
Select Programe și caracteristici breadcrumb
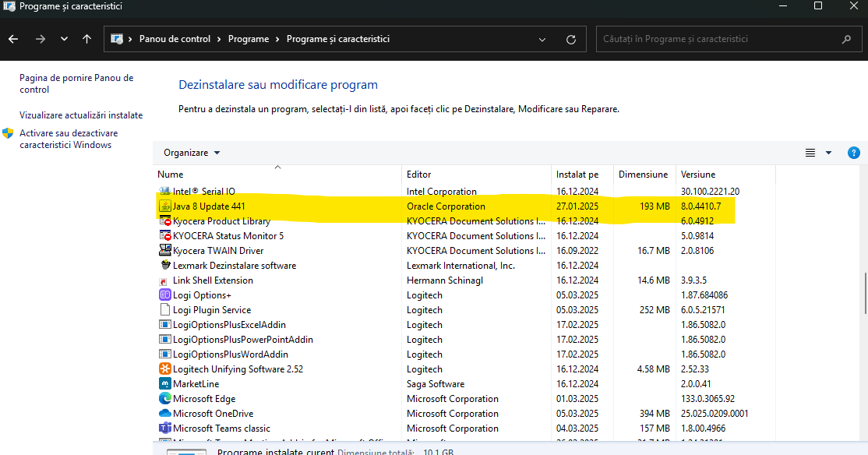(338, 39)
